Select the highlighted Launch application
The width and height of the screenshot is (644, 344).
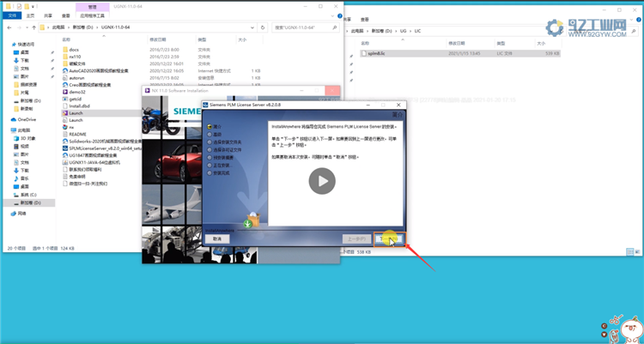click(x=76, y=113)
